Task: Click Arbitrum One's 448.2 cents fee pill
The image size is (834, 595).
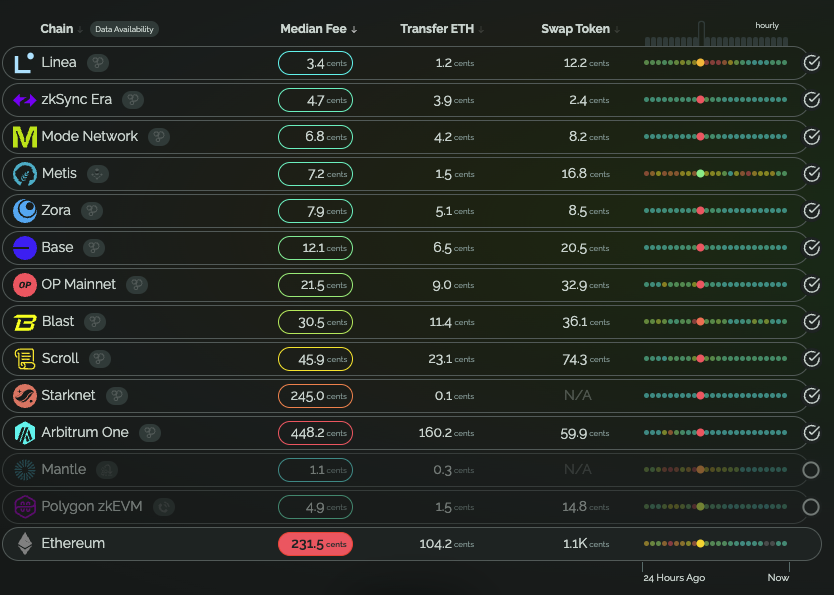Action: (315, 433)
